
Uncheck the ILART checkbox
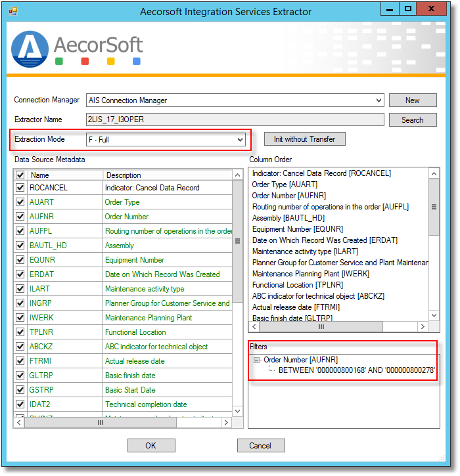20,289
